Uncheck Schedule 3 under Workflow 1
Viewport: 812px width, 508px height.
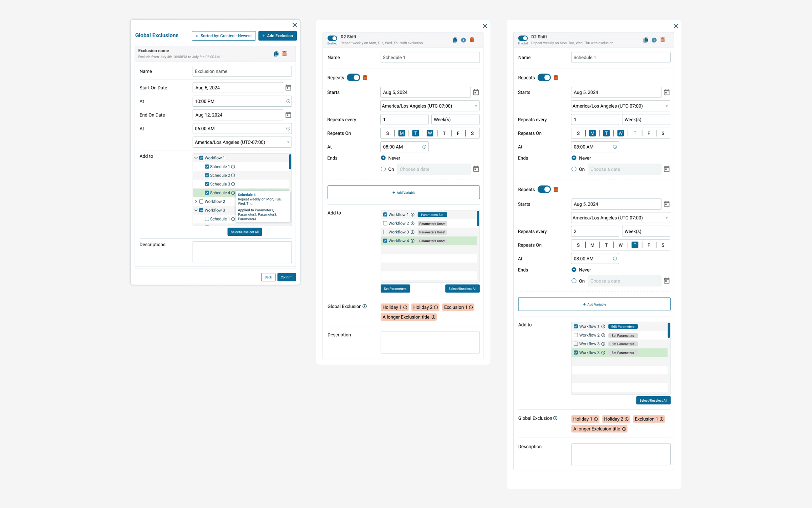pyautogui.click(x=207, y=184)
